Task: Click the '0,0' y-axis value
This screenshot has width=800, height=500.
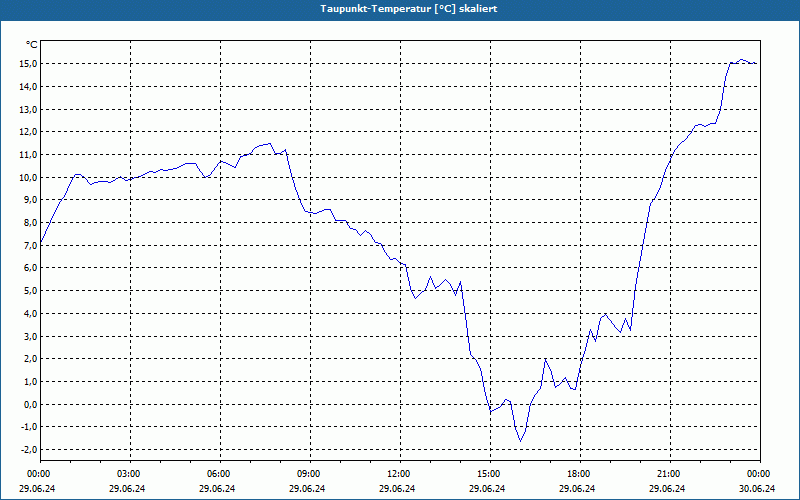Action: click(x=30, y=404)
